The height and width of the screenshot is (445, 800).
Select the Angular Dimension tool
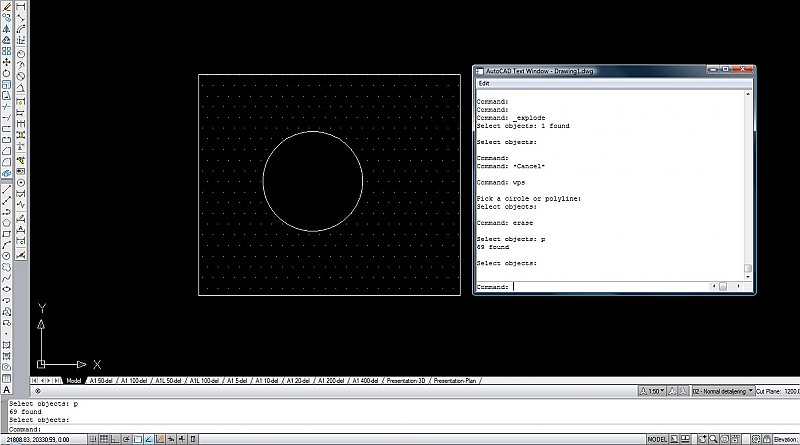20,87
